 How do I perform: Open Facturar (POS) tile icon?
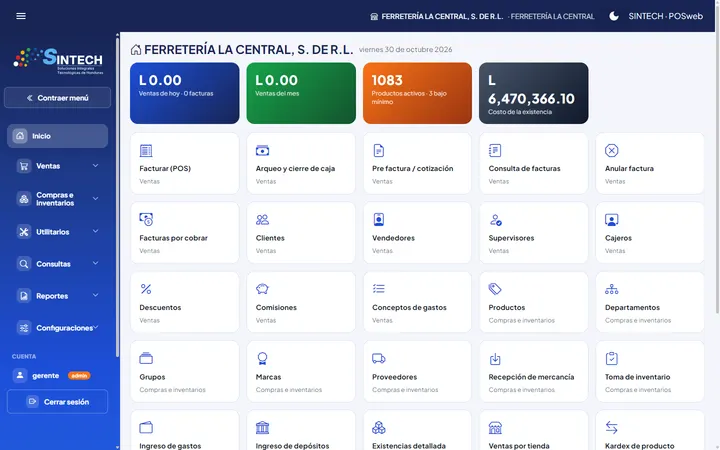pos(146,151)
